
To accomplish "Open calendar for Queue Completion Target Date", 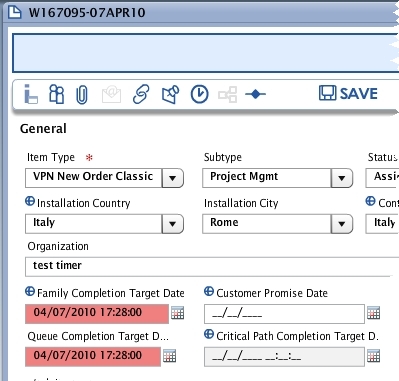I will 169,356.
